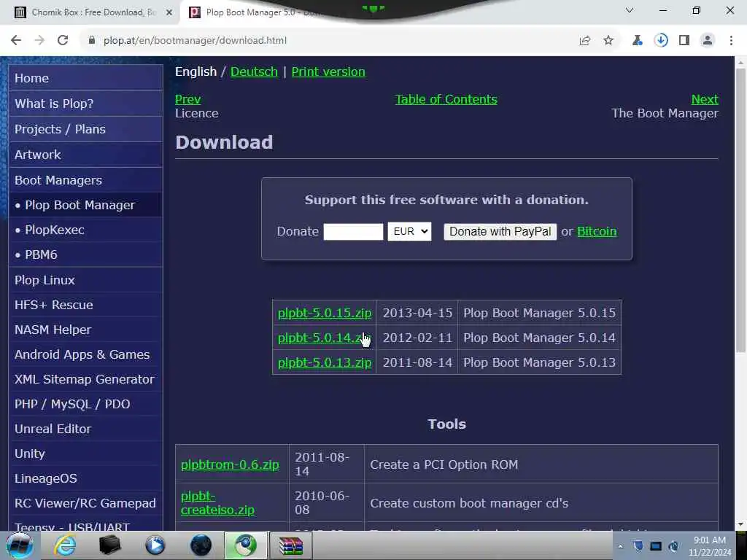
Task: Reload the page with the refresh icon
Action: point(63,41)
